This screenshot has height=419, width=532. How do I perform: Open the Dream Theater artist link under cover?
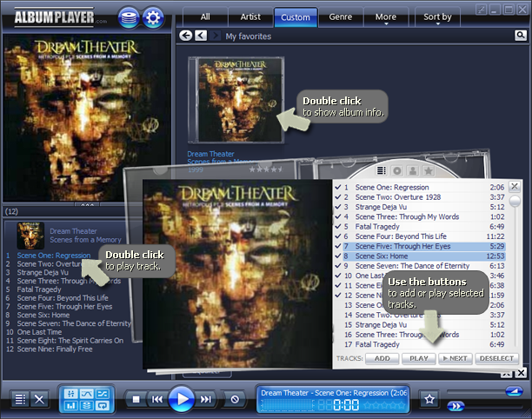click(x=210, y=154)
